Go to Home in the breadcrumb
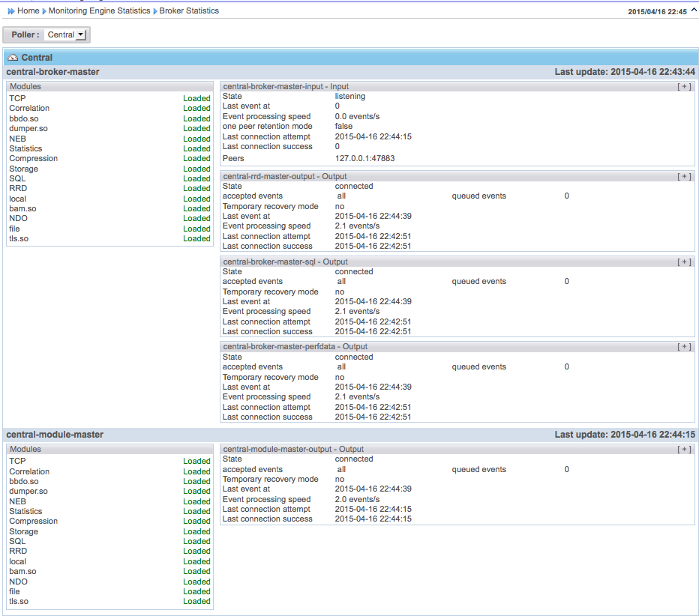This screenshot has height=616, width=699. (x=28, y=11)
